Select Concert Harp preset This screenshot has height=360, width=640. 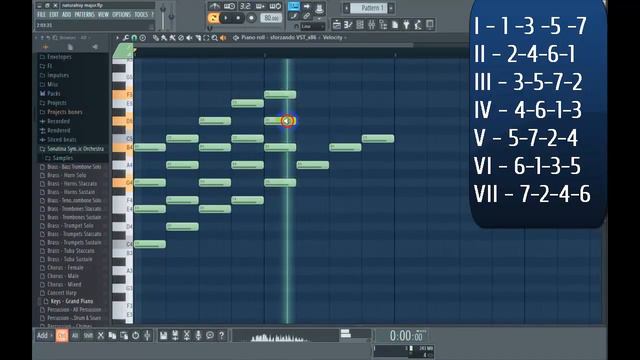[62, 293]
